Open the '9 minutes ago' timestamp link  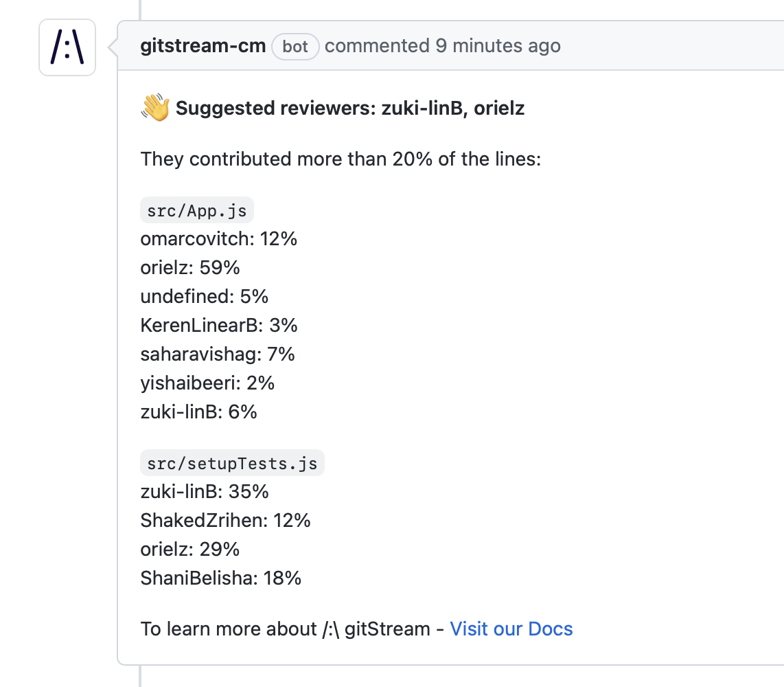(498, 45)
